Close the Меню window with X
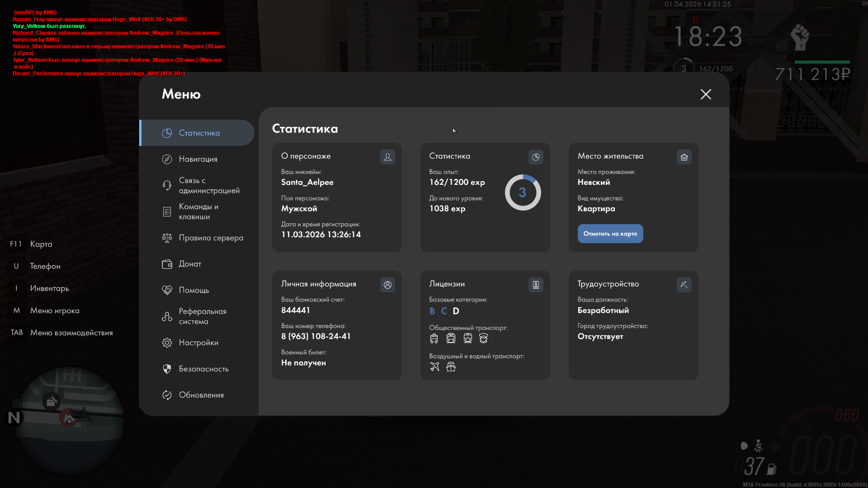 pos(706,94)
